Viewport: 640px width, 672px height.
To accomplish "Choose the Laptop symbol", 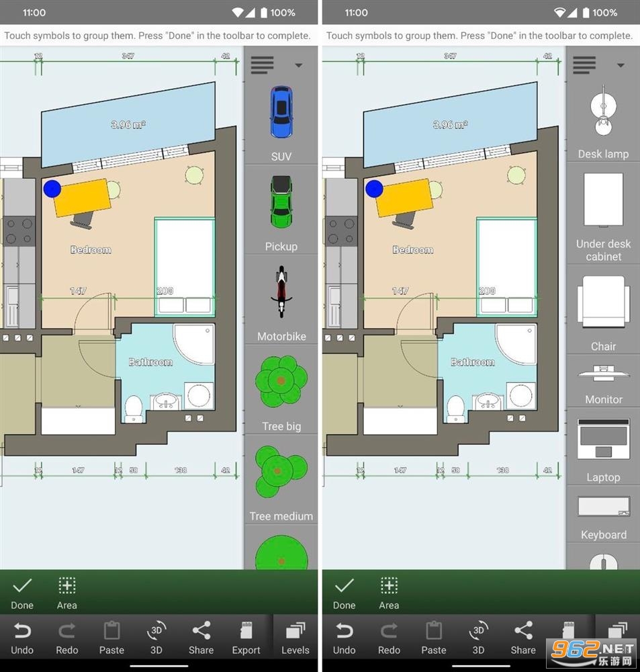I will (x=603, y=439).
